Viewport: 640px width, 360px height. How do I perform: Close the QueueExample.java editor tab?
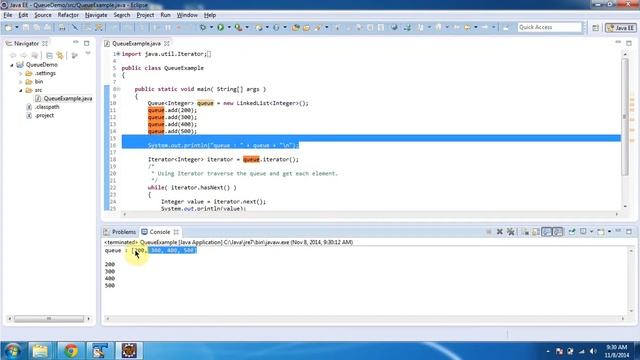coord(167,43)
